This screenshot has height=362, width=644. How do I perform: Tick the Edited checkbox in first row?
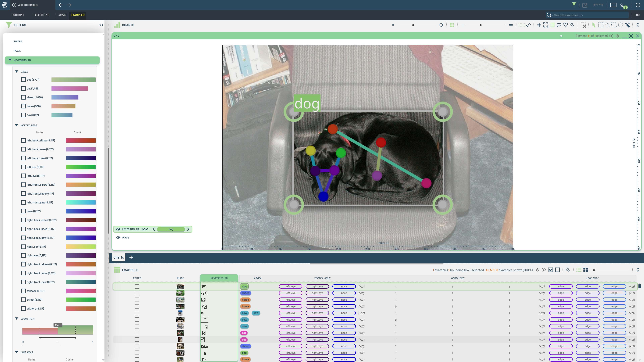(x=137, y=287)
